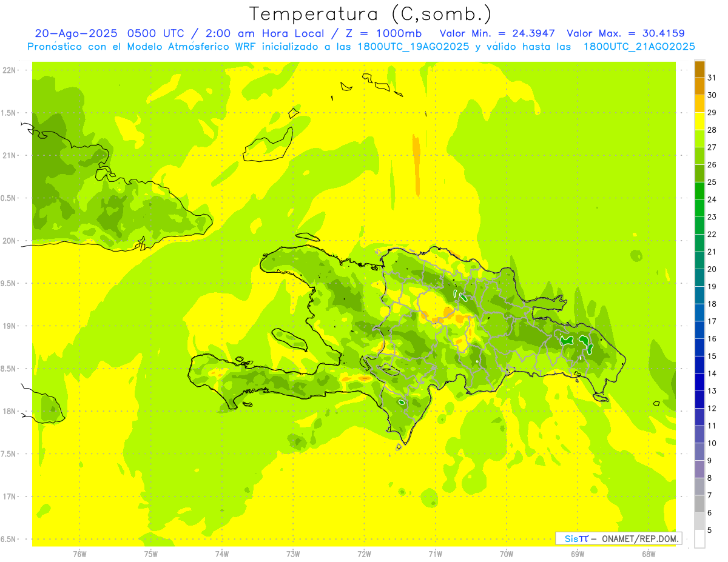
Task: Click the '75W' longitude label
Action: pos(151,554)
